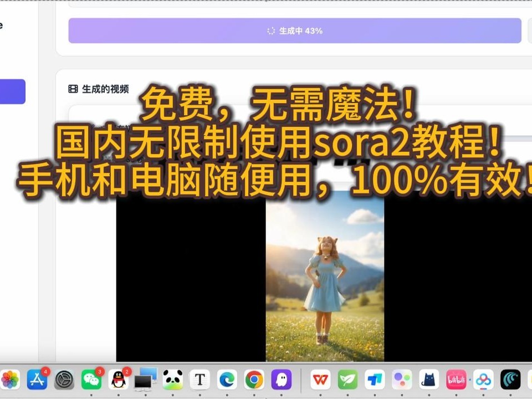Launch the panda face app icon
Viewport: 532px width, 399px height.
(173, 380)
